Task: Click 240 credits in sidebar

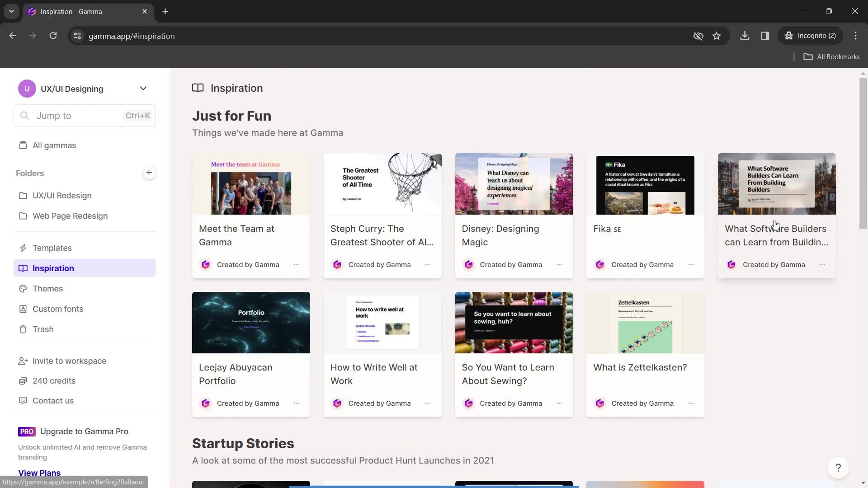Action: click(x=85, y=381)
